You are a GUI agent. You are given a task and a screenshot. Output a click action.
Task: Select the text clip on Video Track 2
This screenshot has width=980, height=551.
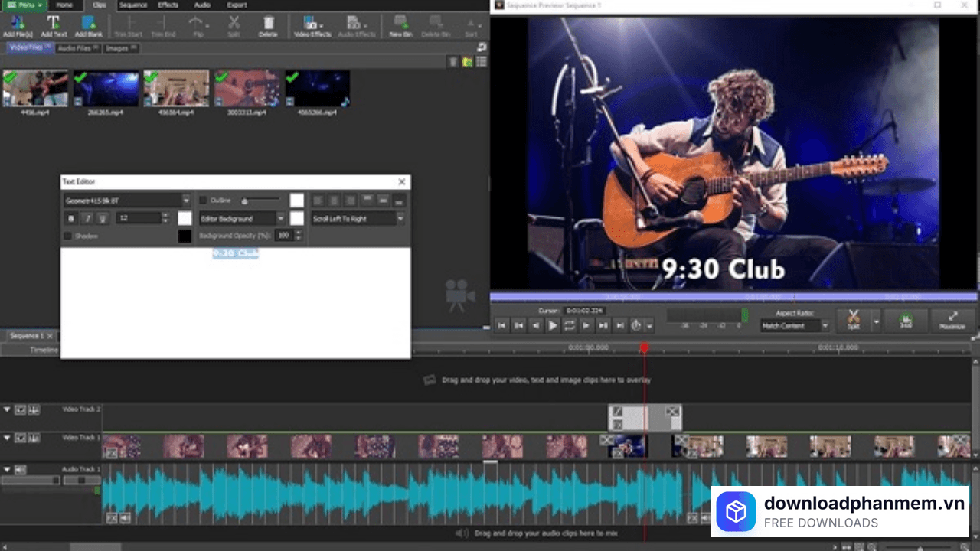(x=645, y=418)
